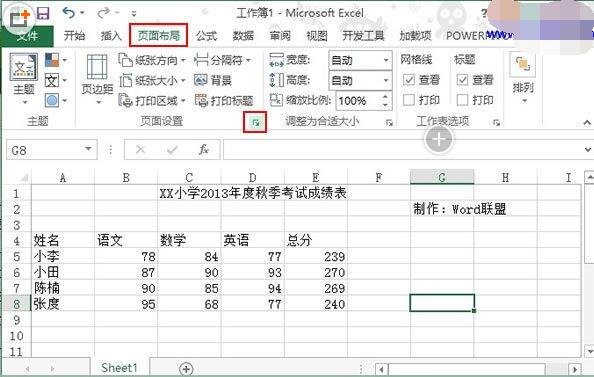
Task: Click the formula bar Enter checkmark icon
Action: 172,150
